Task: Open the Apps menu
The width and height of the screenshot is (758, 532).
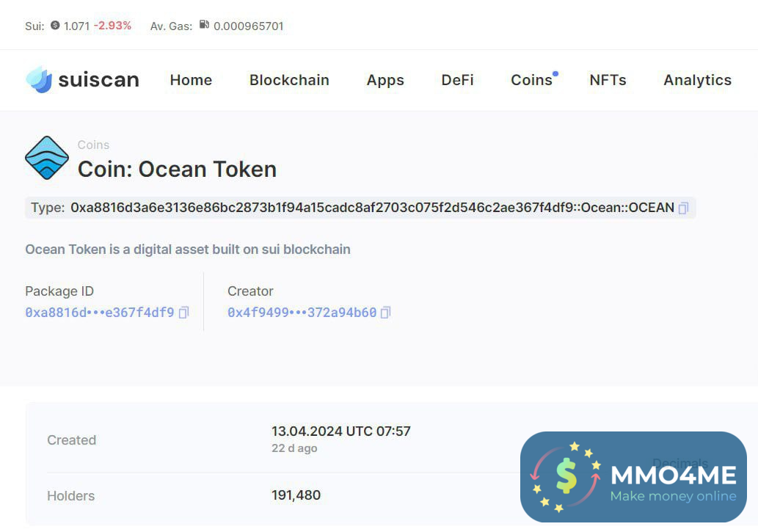Action: (385, 80)
